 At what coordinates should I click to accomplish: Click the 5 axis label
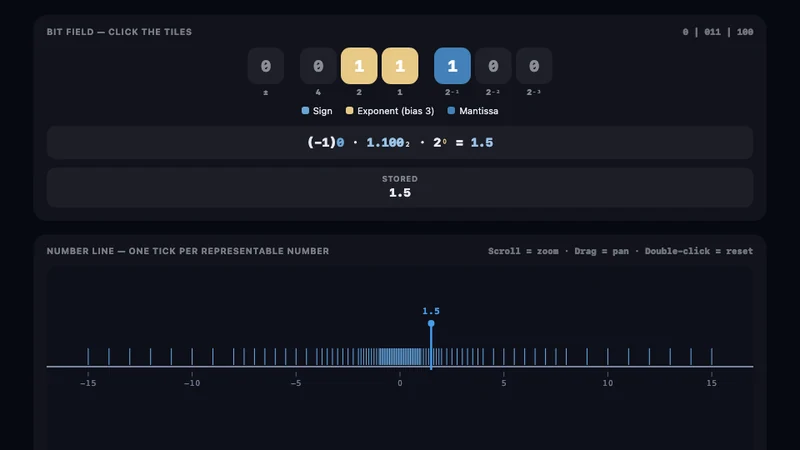click(504, 383)
